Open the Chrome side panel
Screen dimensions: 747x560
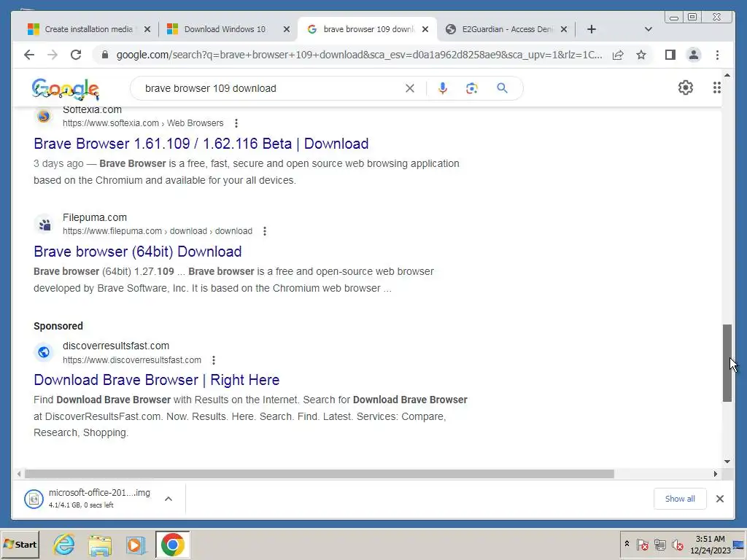pyautogui.click(x=670, y=55)
